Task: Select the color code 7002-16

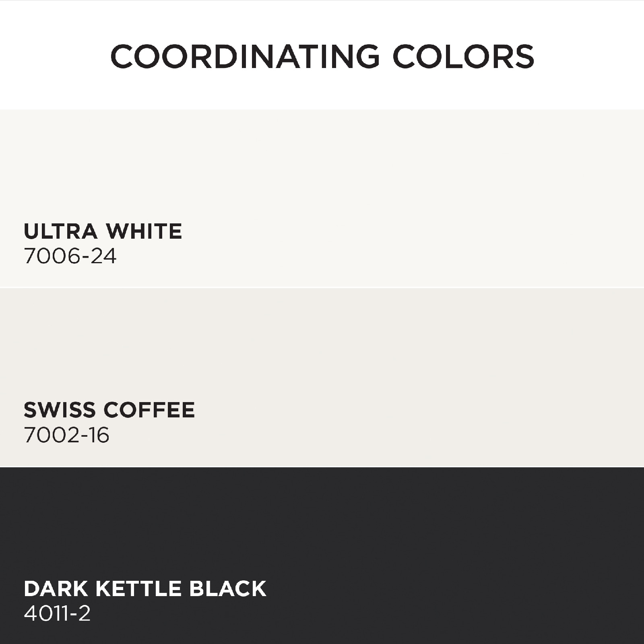Action: click(x=66, y=435)
